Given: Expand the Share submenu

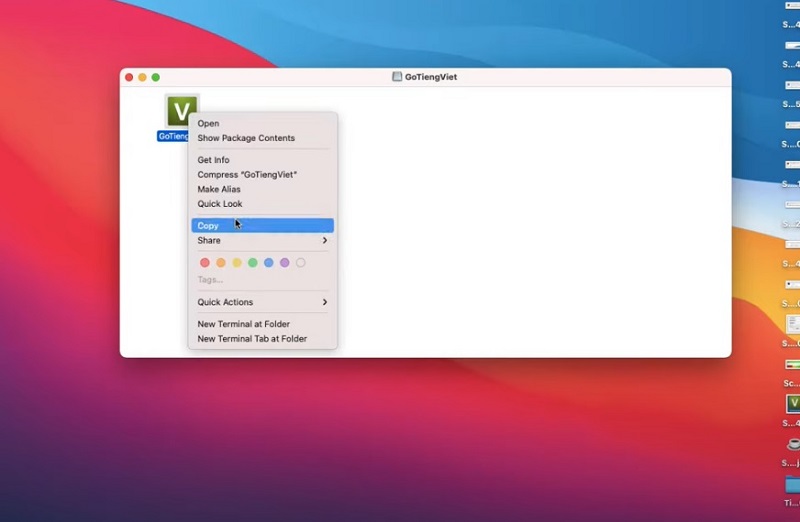Looking at the screenshot, I should tap(262, 241).
